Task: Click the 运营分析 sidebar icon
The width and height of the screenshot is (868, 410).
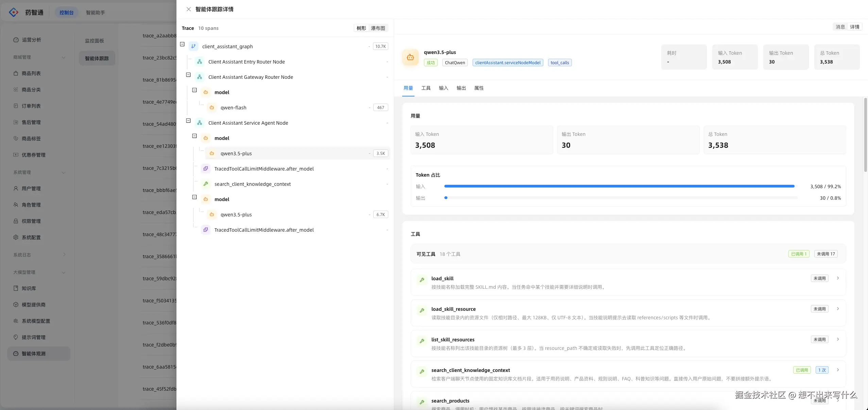Action: [x=16, y=40]
